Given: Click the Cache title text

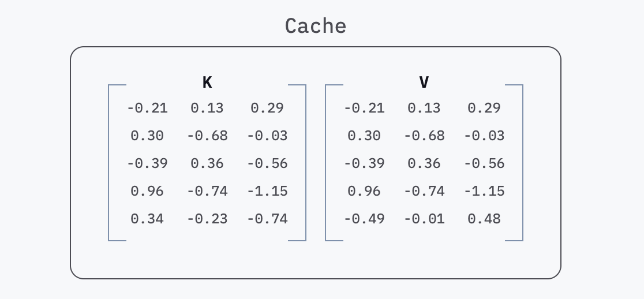Looking at the screenshot, I should click(x=316, y=27).
